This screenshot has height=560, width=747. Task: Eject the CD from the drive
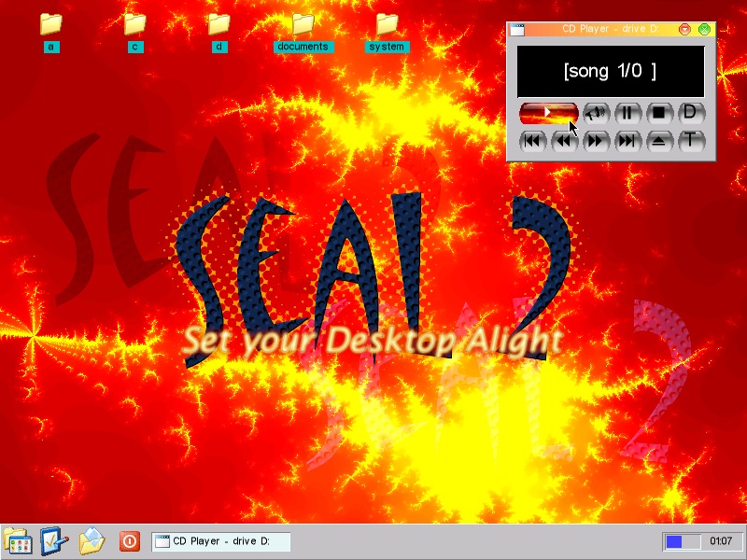(658, 142)
